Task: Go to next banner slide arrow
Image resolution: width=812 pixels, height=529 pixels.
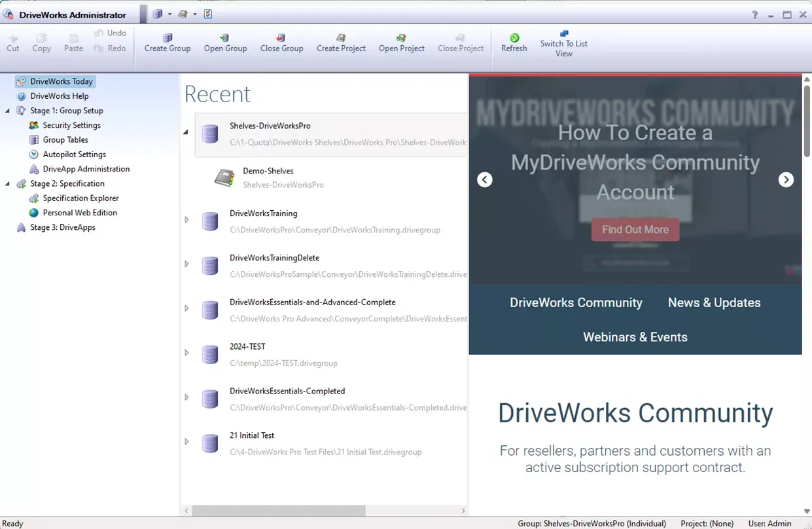Action: point(786,179)
